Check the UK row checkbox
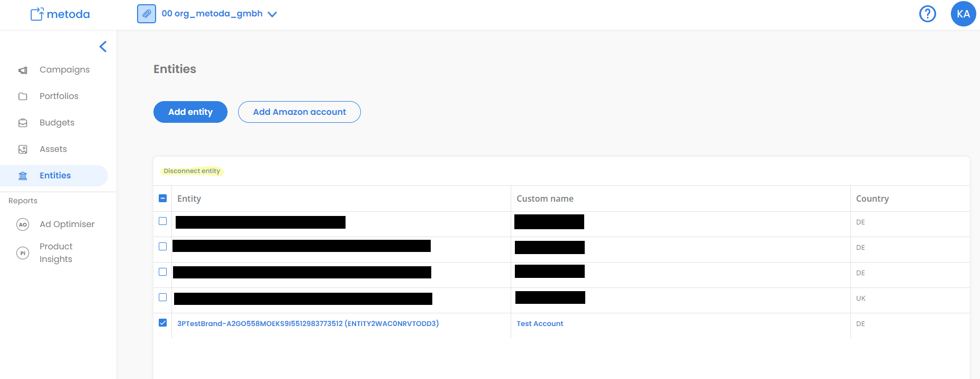The width and height of the screenshot is (980, 379). [x=163, y=297]
